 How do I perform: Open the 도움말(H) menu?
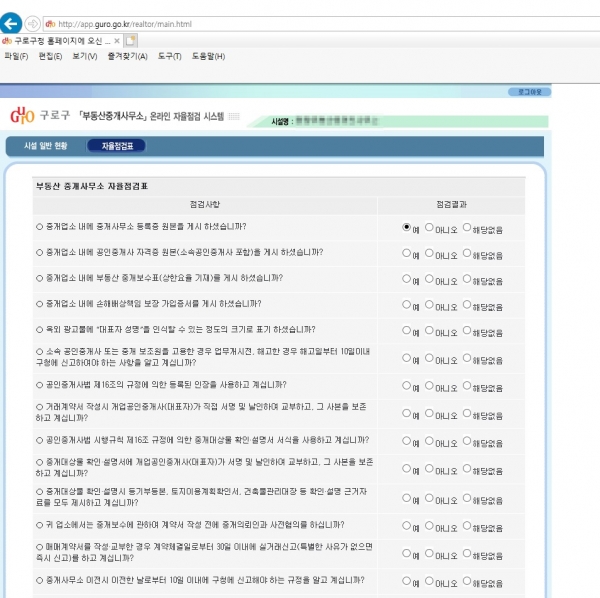pyautogui.click(x=208, y=56)
